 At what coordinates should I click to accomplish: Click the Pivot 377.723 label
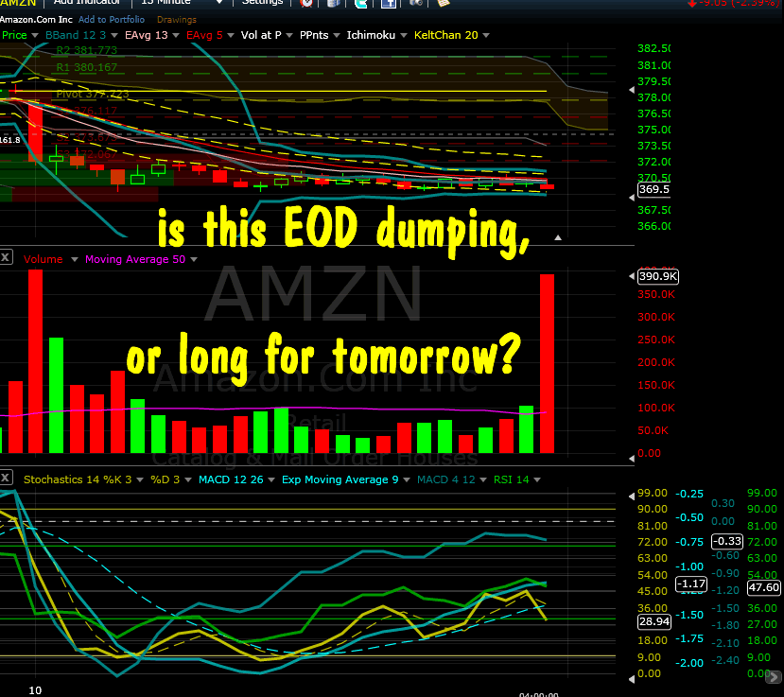[x=93, y=94]
